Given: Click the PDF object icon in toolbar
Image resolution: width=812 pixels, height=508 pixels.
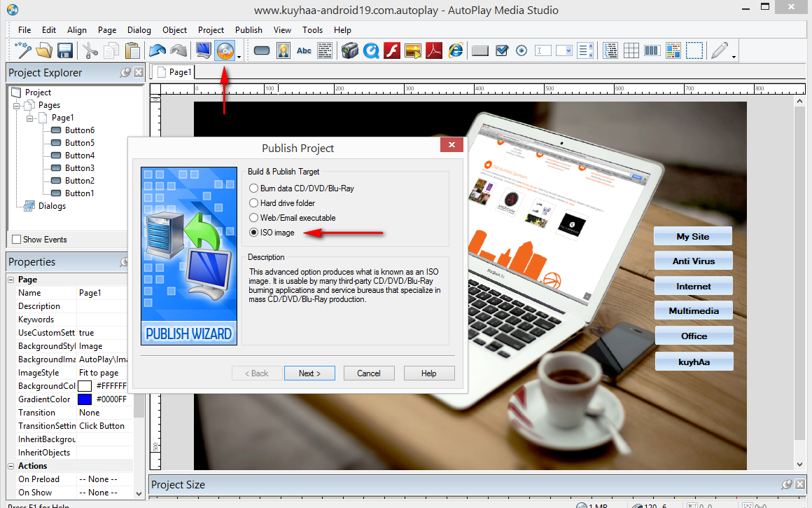Looking at the screenshot, I should 434,50.
